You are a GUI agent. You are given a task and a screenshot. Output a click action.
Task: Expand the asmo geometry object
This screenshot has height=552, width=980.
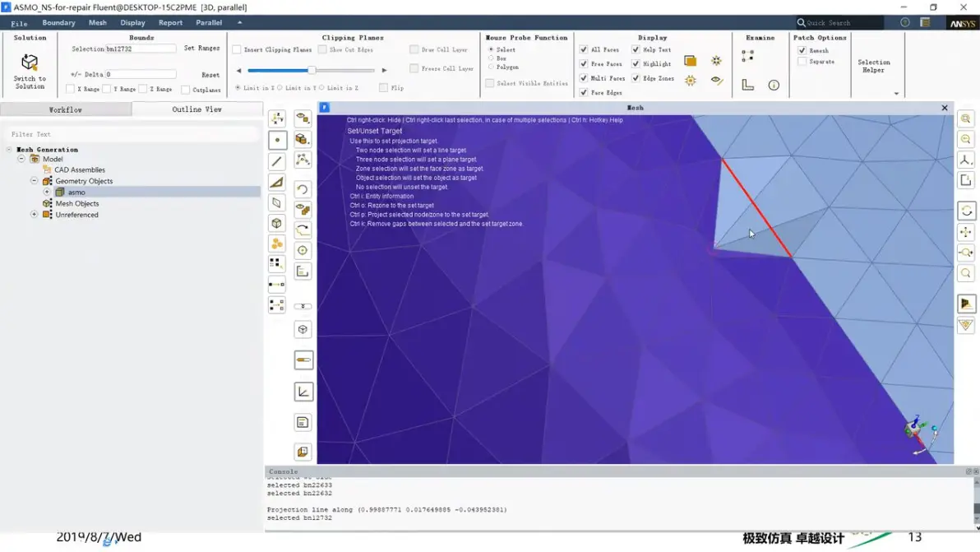47,192
